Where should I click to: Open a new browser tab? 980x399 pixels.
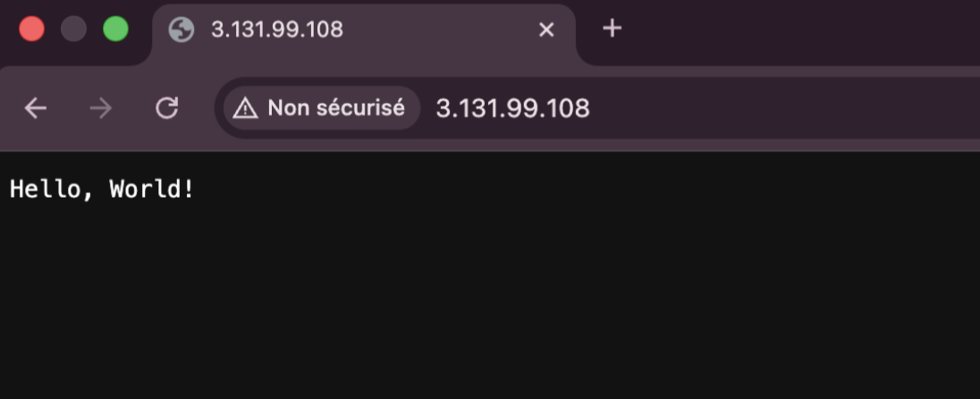click(x=612, y=29)
